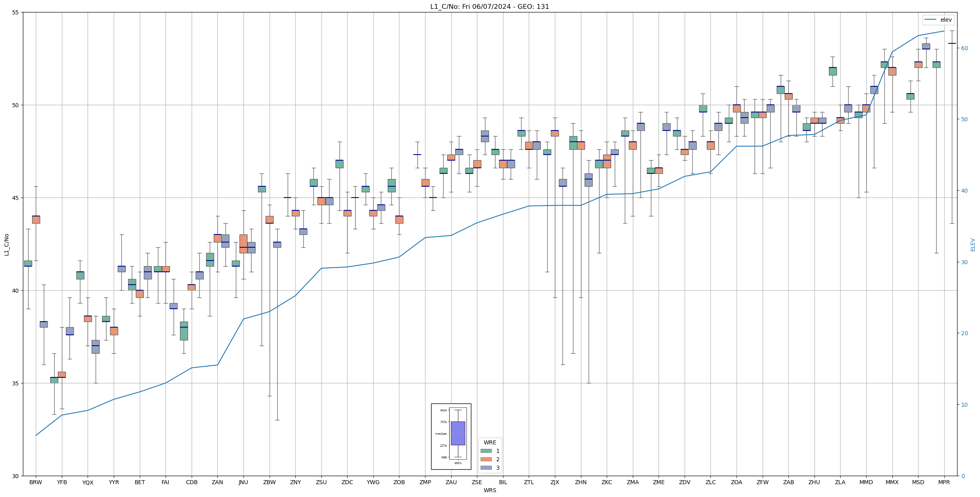Viewport: 980px width, 497px height.
Task: Click the ZOB x-axis label
Action: click(x=399, y=482)
